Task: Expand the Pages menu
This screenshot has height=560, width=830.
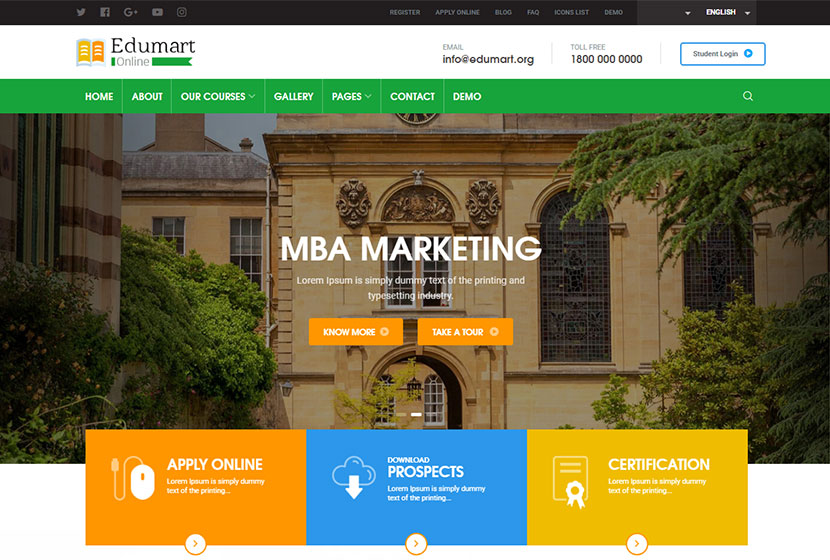Action: 351,96
